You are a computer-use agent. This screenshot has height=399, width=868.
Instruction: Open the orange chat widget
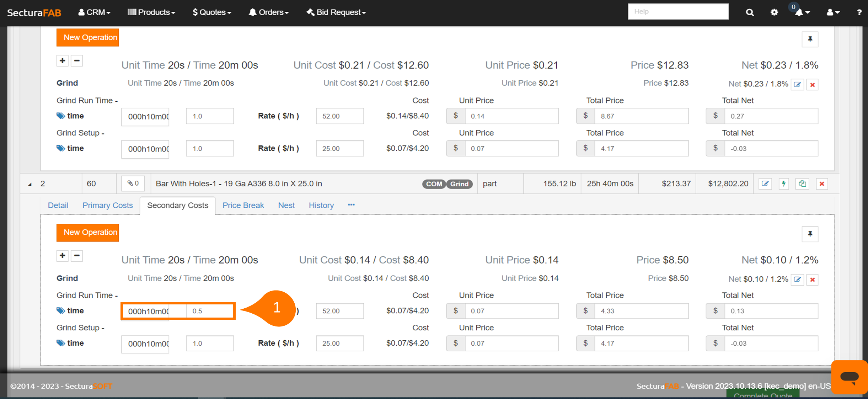click(850, 377)
